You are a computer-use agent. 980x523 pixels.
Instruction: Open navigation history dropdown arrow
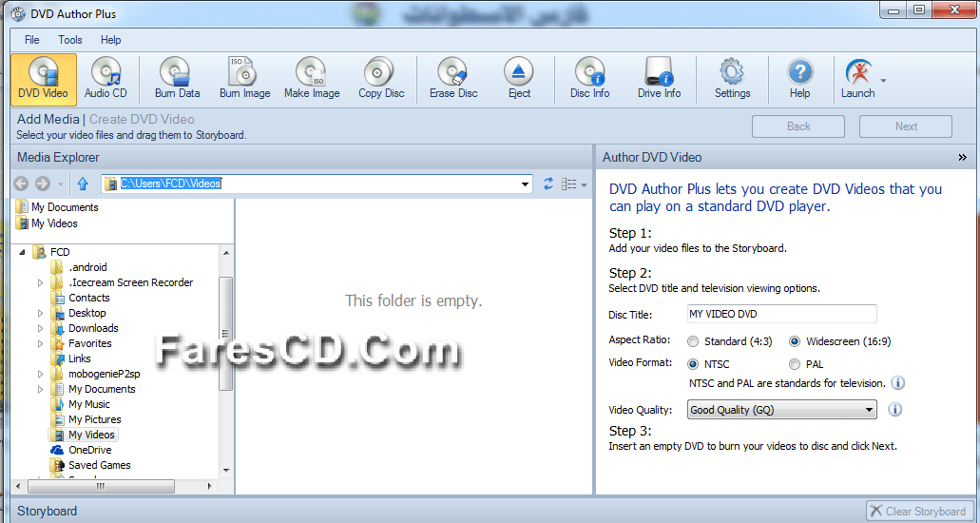[60, 184]
